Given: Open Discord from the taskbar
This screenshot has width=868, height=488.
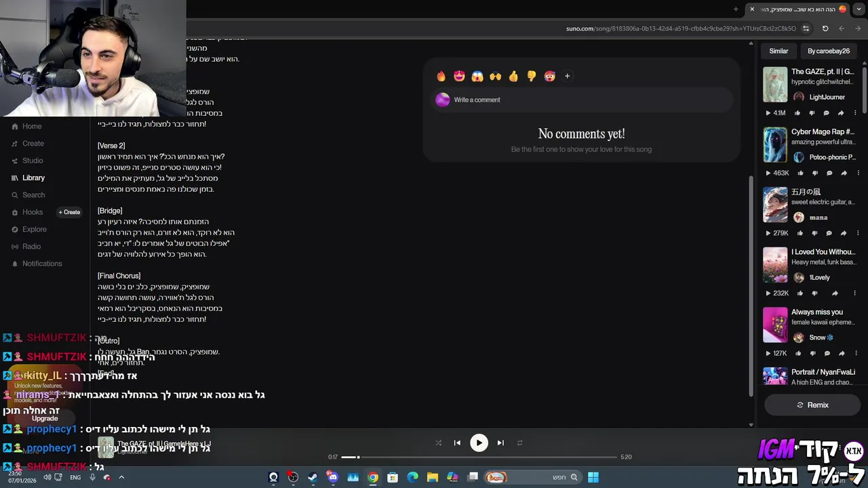Looking at the screenshot, I should tap(333, 477).
